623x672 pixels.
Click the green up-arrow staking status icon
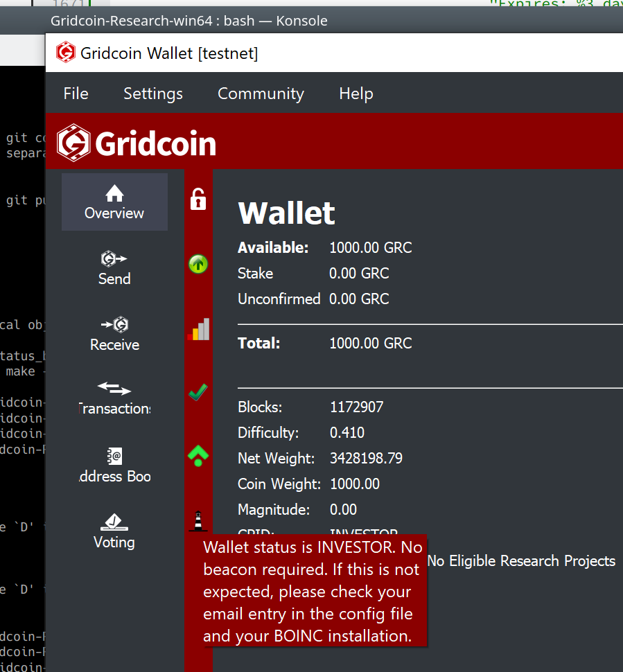pyautogui.click(x=198, y=264)
